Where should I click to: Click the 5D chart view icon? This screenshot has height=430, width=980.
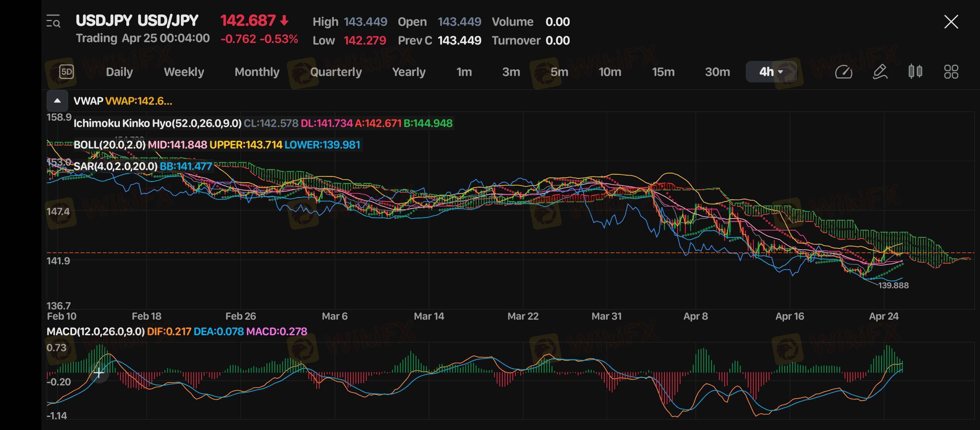point(67,72)
